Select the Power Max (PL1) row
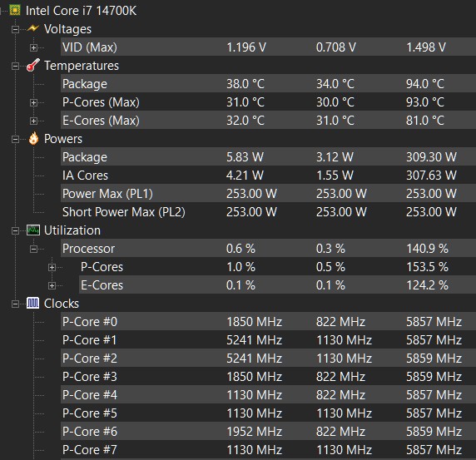This screenshot has width=476, height=460. tap(268, 193)
